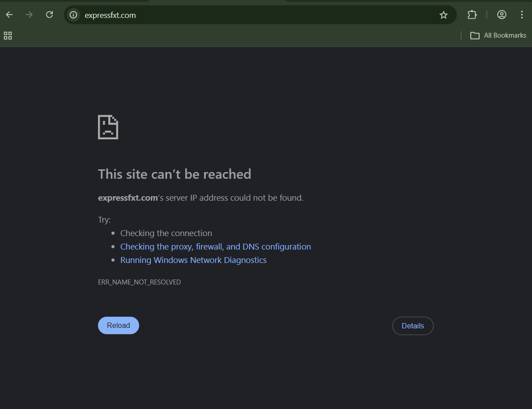Open Chrome's three-dot menu

[x=522, y=15]
